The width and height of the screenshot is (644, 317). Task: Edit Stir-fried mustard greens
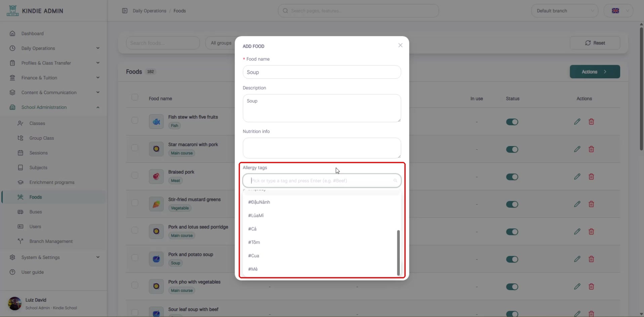[577, 204]
